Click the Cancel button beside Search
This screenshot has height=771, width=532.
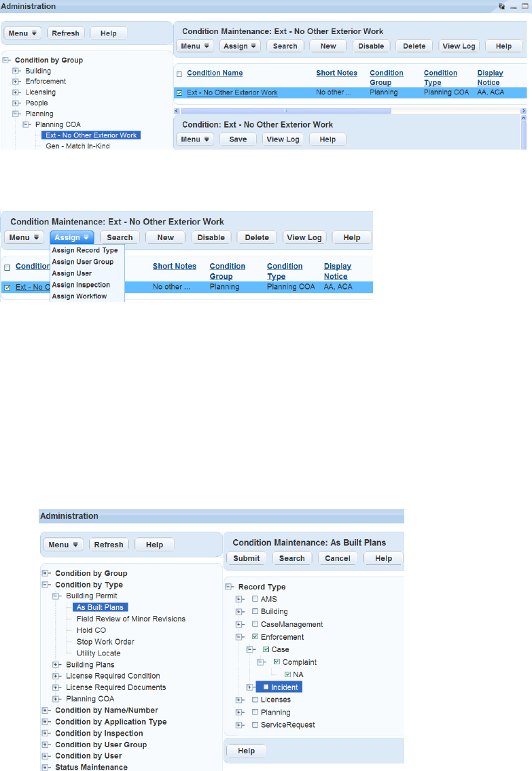[338, 559]
